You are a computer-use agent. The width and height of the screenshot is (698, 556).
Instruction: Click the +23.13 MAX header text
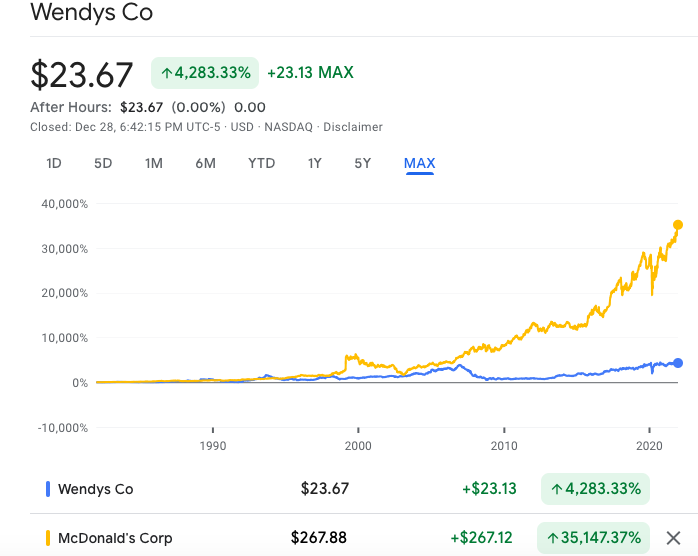coord(310,73)
